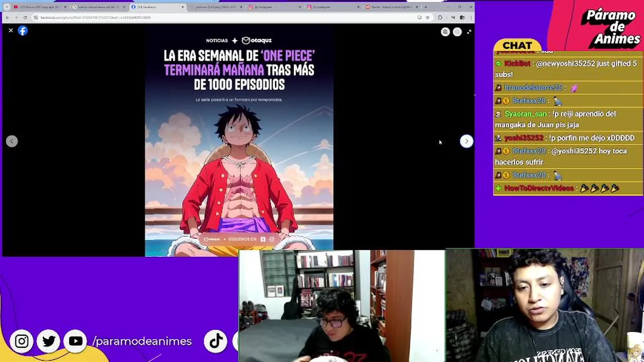Open the tab search dropdown

[x=7, y=7]
